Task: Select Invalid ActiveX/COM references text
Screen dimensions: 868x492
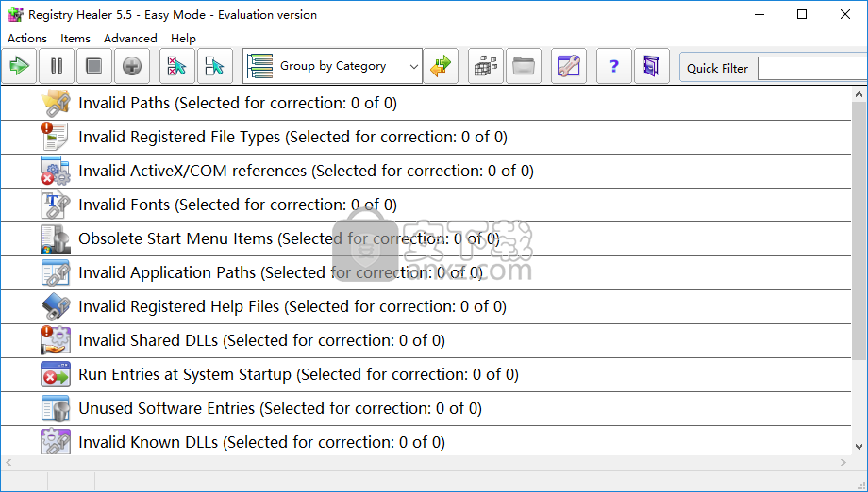Action: pyautogui.click(x=306, y=171)
